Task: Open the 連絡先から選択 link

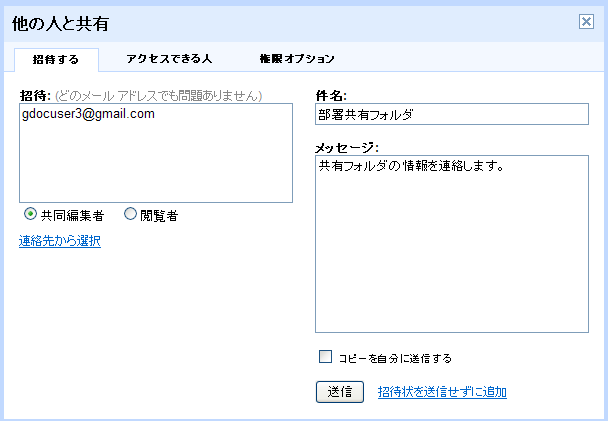Action: (x=59, y=240)
